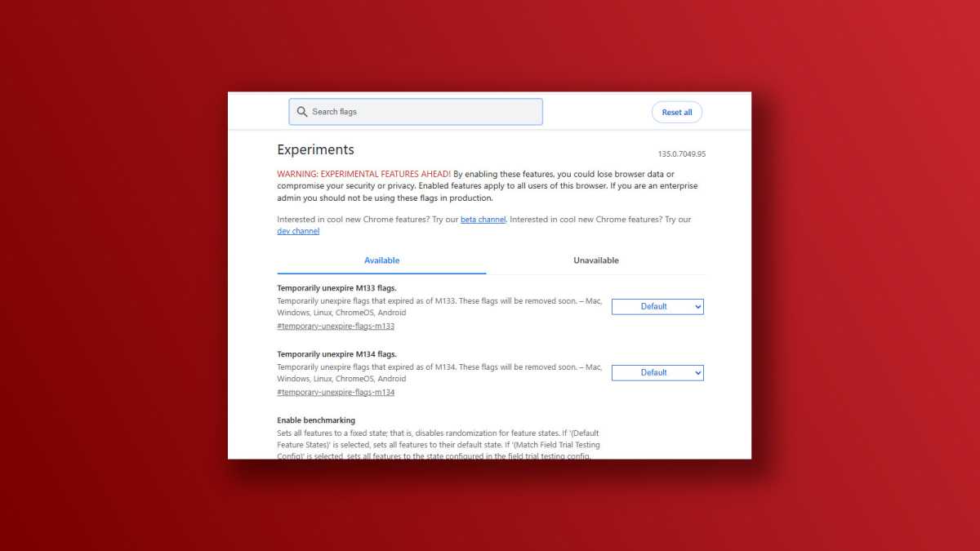Switch to the Available tab
This screenshot has width=980, height=551.
tap(381, 260)
